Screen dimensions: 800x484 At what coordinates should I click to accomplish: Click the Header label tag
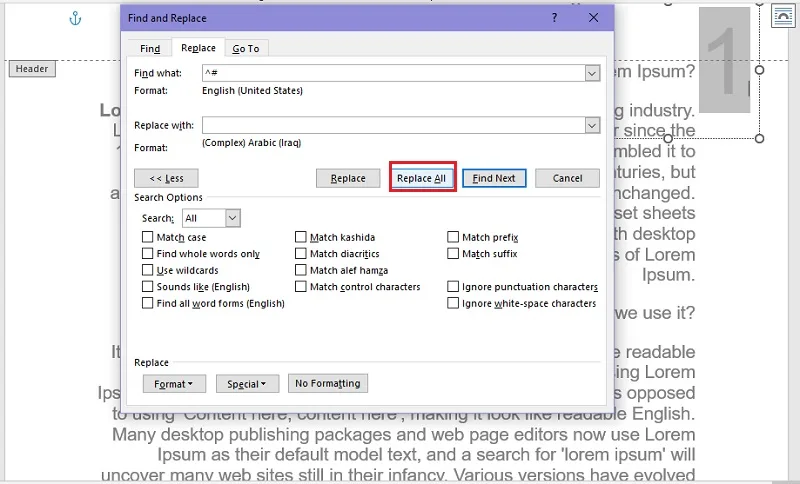click(32, 69)
